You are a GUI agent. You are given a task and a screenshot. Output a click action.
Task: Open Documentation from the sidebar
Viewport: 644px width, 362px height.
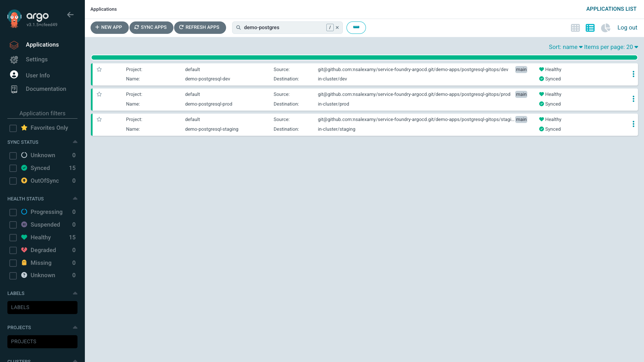(46, 89)
